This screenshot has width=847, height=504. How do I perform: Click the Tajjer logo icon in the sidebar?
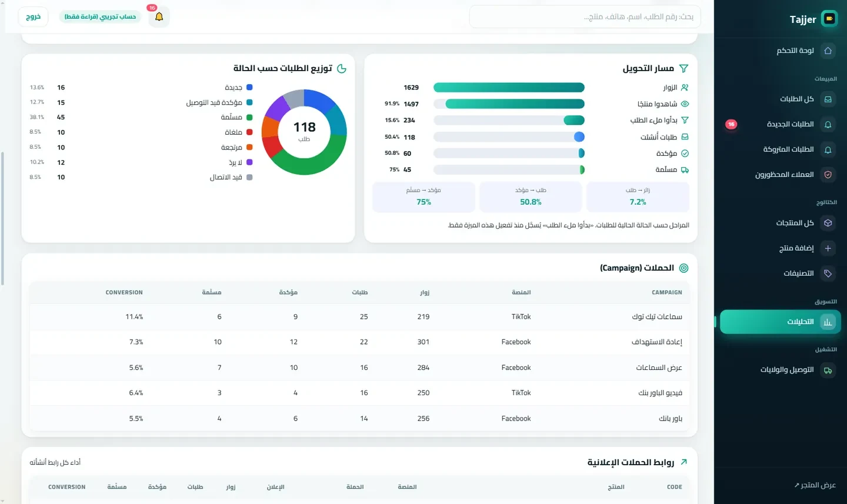point(829,19)
